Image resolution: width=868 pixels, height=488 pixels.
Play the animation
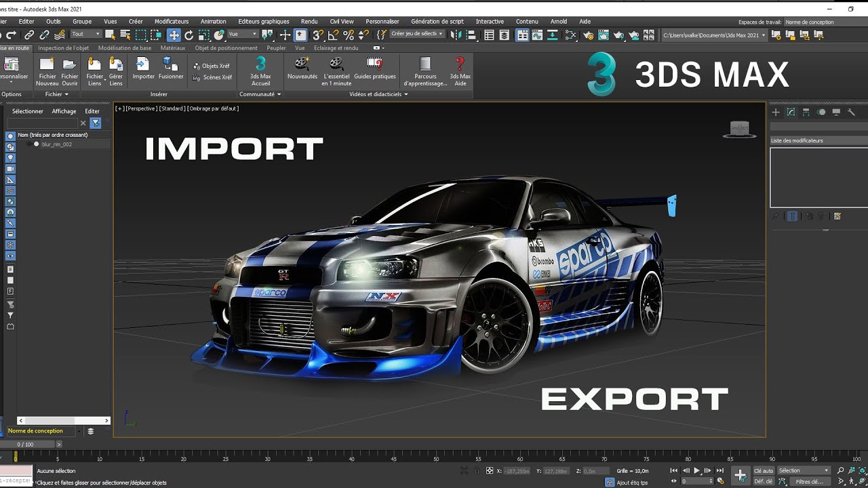pyautogui.click(x=696, y=470)
